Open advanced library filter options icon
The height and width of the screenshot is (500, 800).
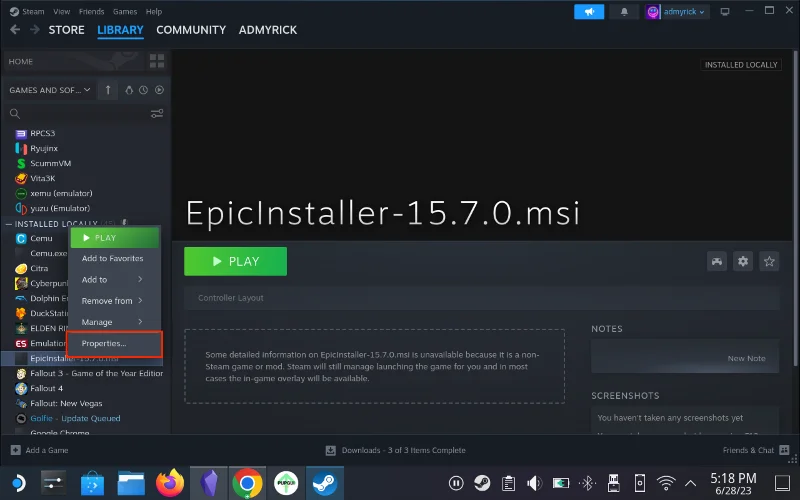157,113
